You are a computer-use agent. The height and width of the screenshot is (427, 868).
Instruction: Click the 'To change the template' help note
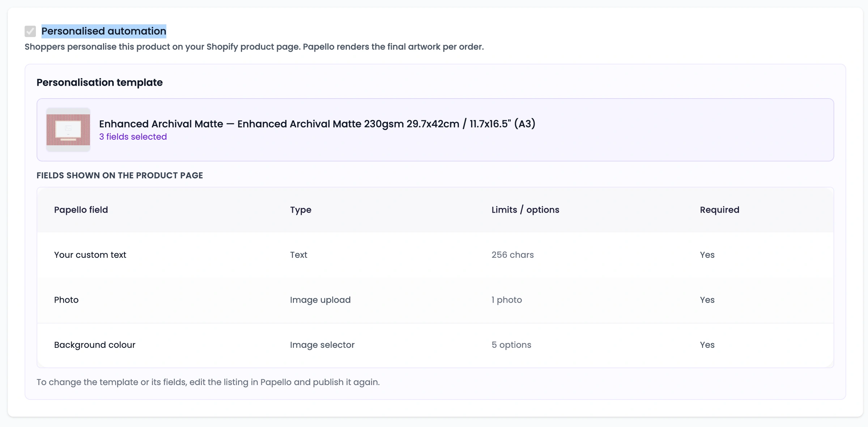208,382
